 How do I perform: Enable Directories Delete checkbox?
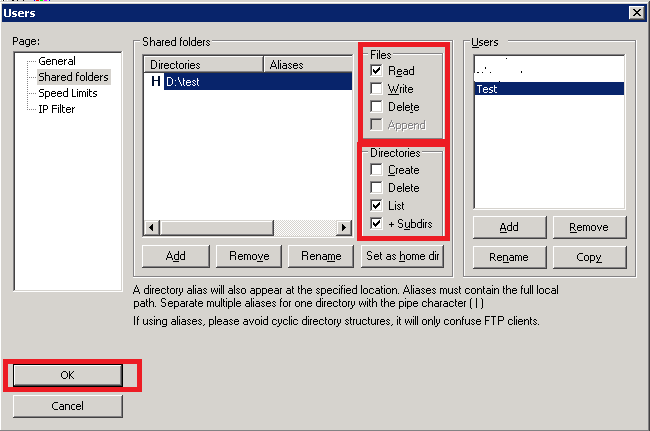point(376,187)
